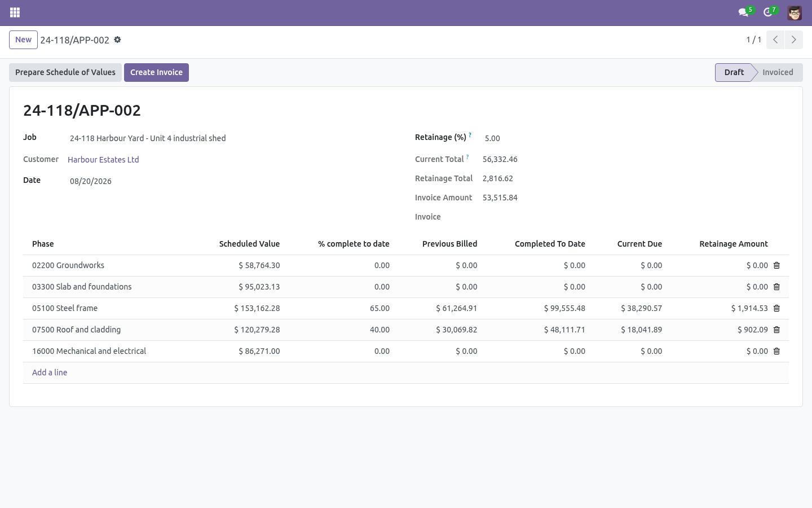Sort by Previous Billed column header
The height and width of the screenshot is (508, 812).
coord(449,244)
